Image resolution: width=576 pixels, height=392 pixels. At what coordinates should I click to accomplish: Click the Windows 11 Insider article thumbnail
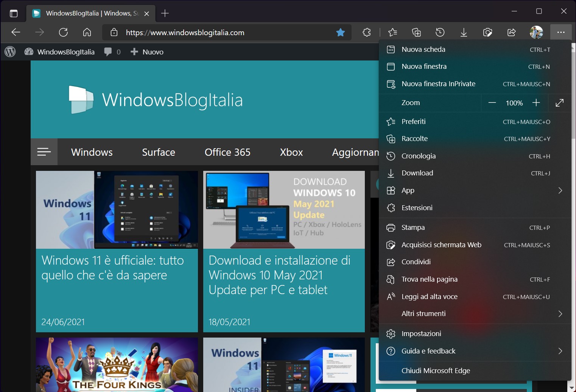click(x=284, y=365)
